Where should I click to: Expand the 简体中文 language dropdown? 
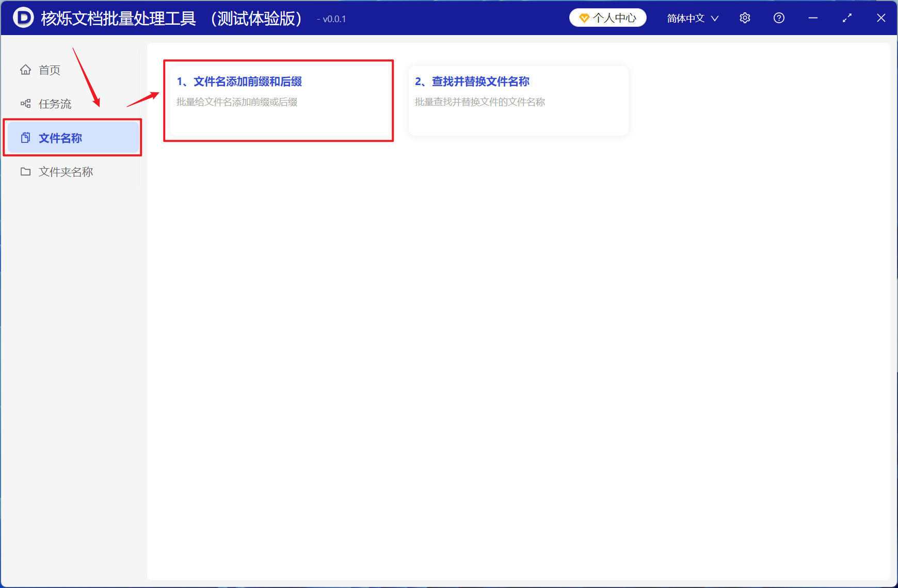[693, 18]
